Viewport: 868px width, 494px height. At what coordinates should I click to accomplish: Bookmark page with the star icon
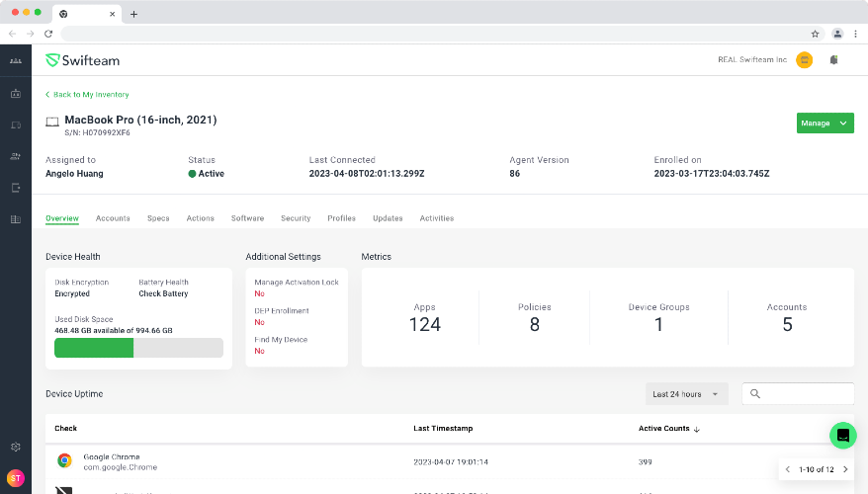815,34
